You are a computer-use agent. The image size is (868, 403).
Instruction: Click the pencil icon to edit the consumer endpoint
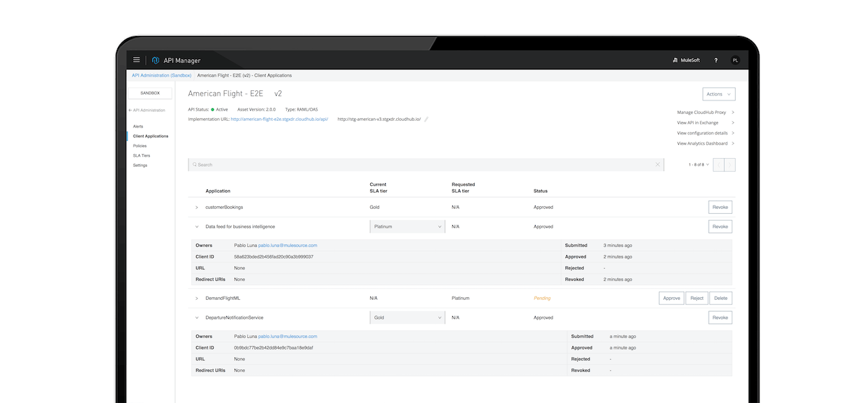coord(427,119)
